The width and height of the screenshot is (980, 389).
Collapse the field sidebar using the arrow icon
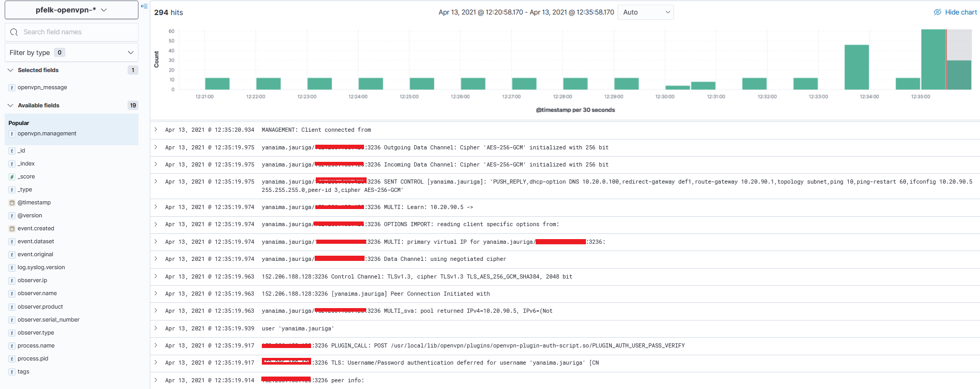144,6
